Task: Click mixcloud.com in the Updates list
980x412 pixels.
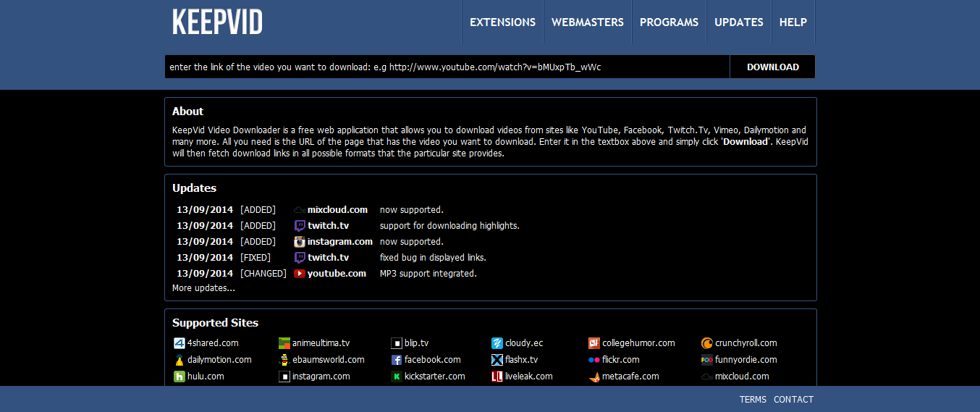Action: click(x=338, y=210)
